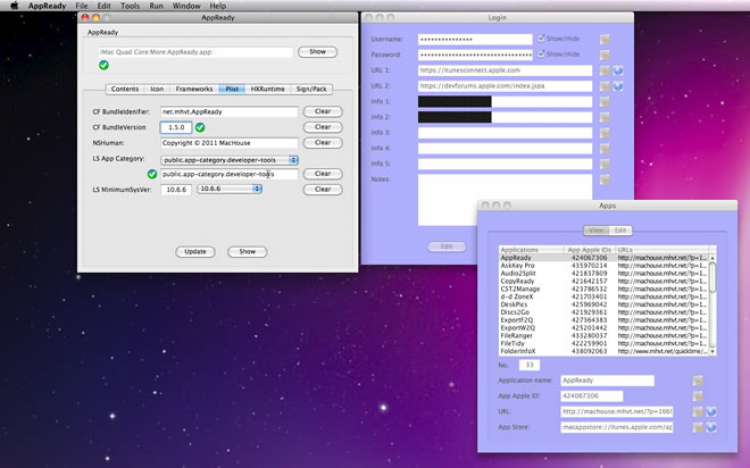Image resolution: width=750 pixels, height=468 pixels.
Task: Launch App Store link via globe icon
Action: click(711, 427)
